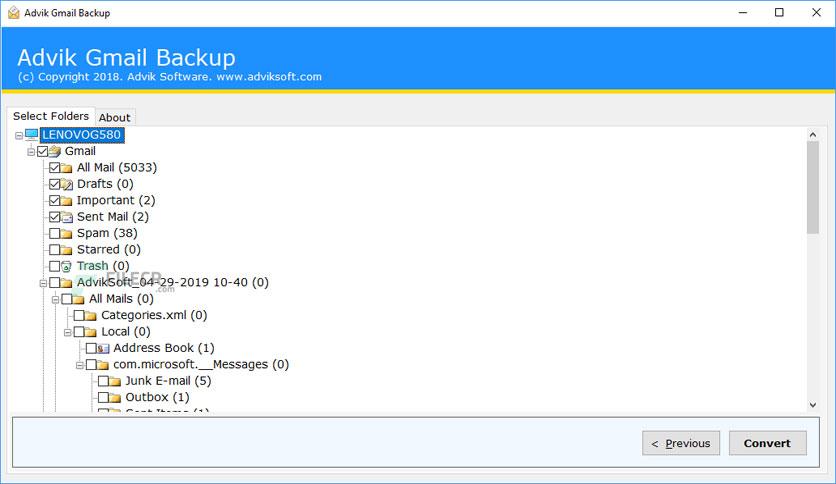This screenshot has width=836, height=484.
Task: Check the Categories.xml checkbox
Action: coord(79,316)
